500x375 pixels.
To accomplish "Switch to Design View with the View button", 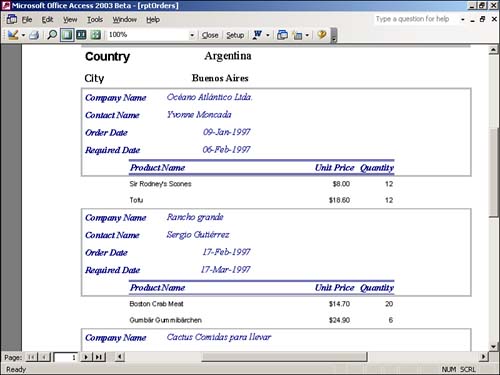I will tap(13, 35).
